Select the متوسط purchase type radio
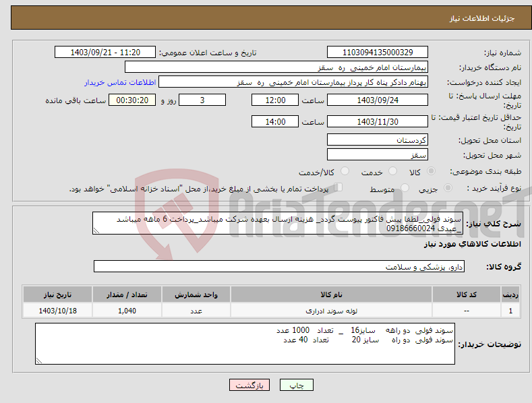 (405, 187)
